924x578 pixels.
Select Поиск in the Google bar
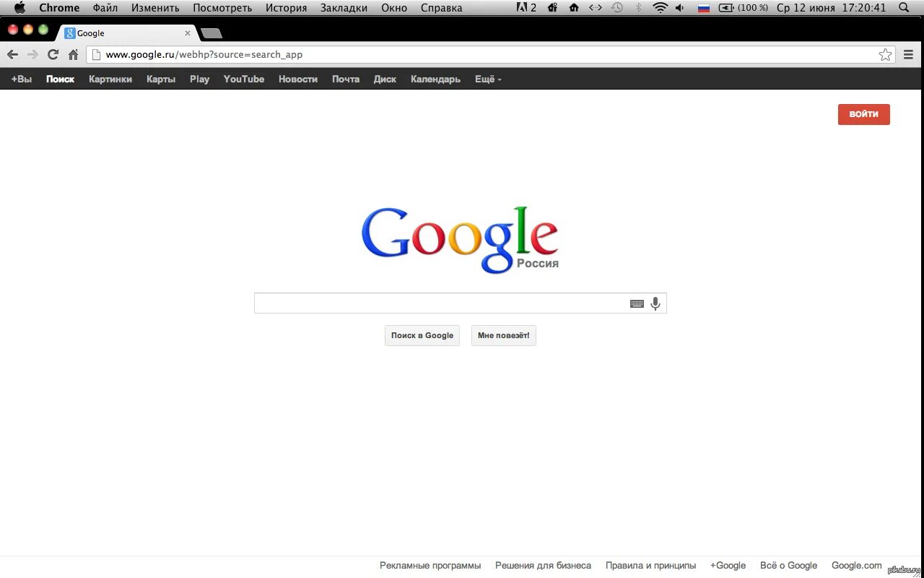click(x=61, y=79)
